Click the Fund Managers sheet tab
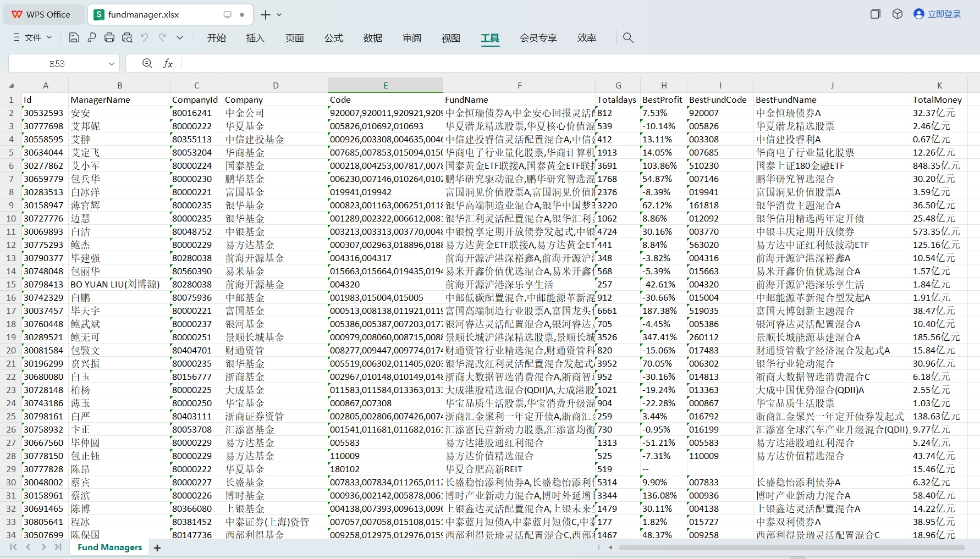Image resolution: width=980 pixels, height=559 pixels. [x=109, y=547]
